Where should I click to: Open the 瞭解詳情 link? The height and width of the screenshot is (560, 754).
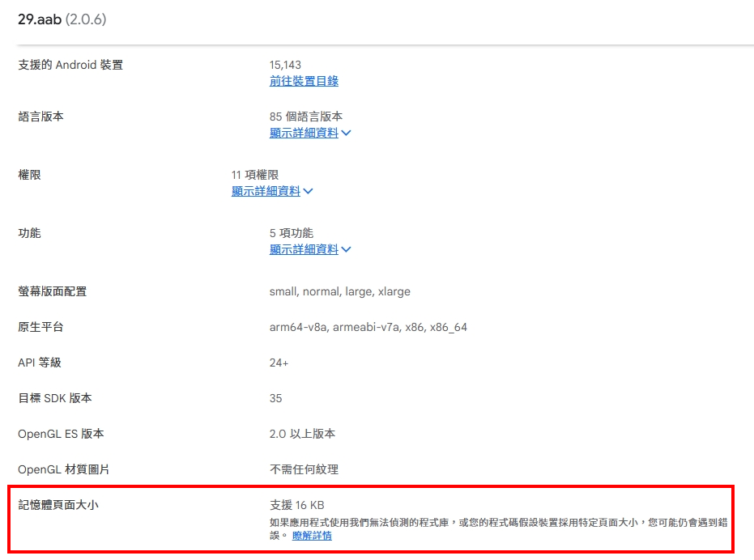click(312, 536)
